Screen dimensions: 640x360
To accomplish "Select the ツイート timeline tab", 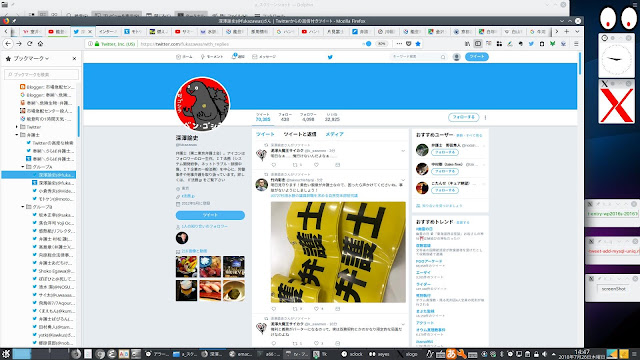I will point(265,134).
